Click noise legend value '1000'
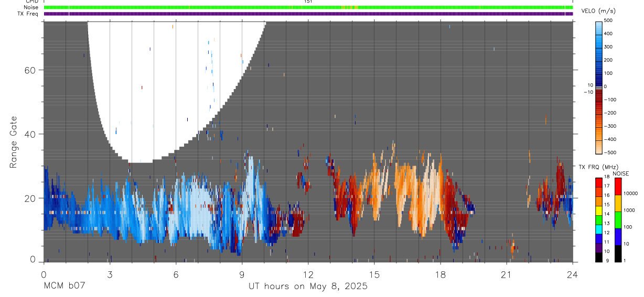 628,210
